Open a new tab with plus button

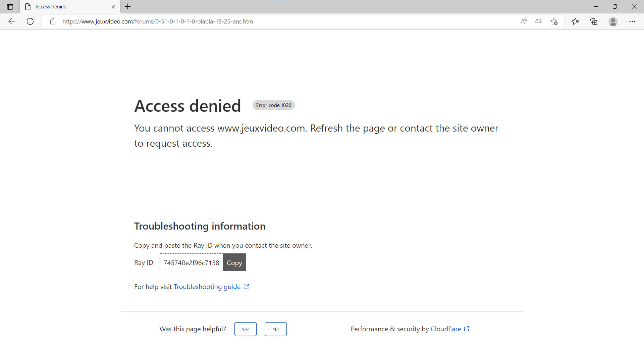coord(128,6)
